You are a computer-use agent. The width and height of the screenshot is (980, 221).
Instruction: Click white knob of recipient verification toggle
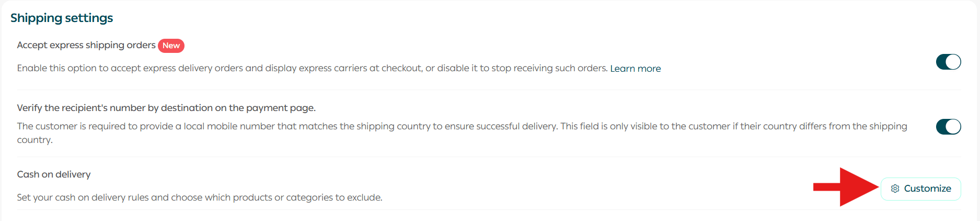954,127
